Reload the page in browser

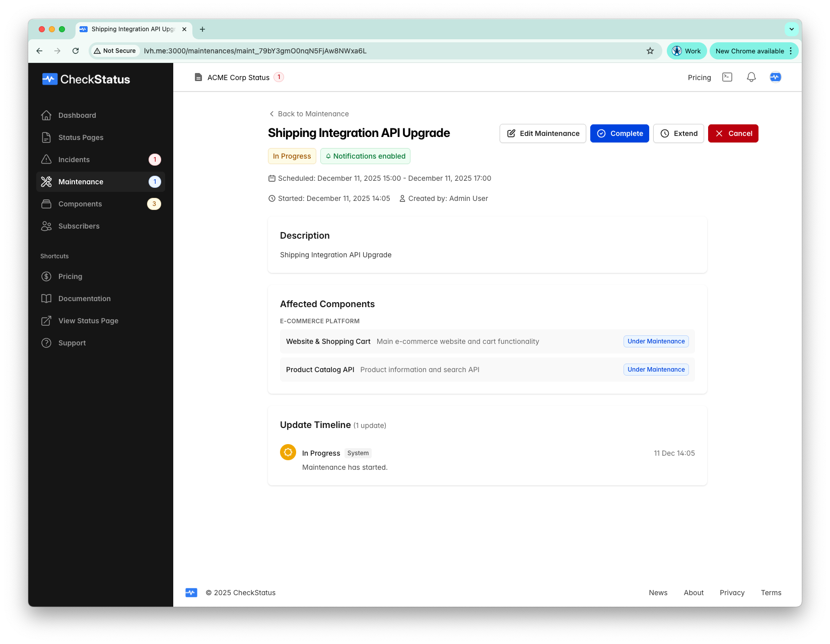(76, 51)
